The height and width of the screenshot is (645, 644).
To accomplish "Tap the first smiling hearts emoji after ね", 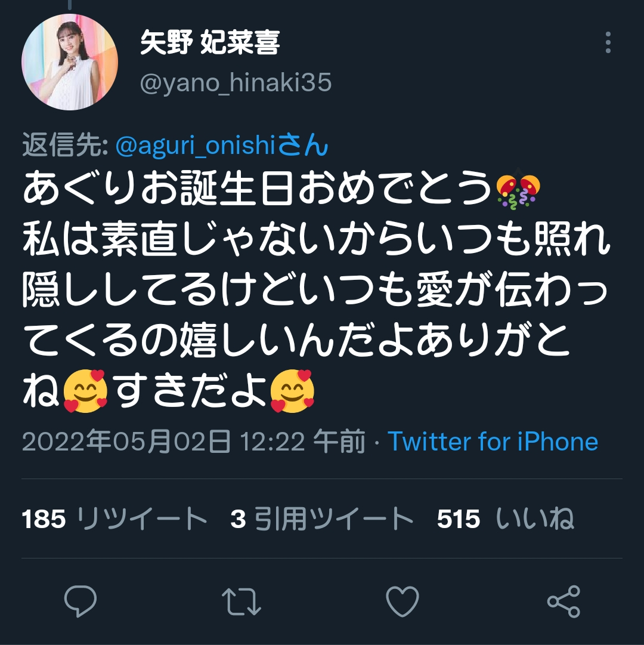I will click(x=85, y=391).
